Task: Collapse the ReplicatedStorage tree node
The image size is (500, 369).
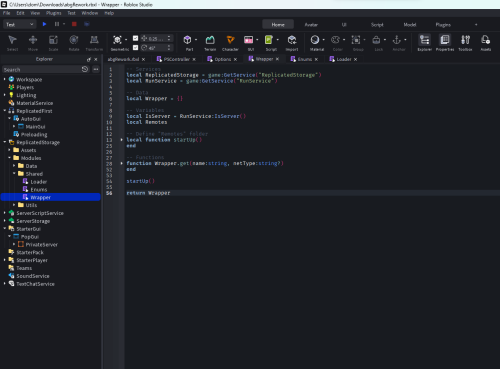Action: click(x=5, y=142)
